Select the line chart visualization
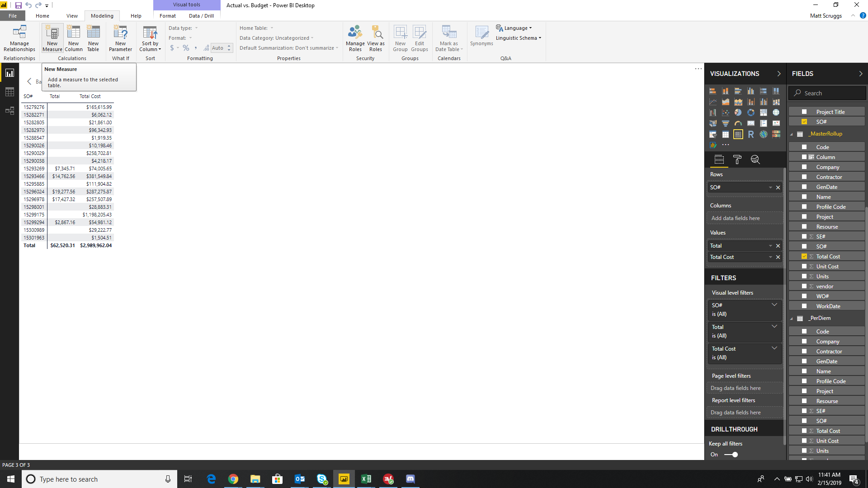Screen dimensions: 868x488 pos(713,102)
